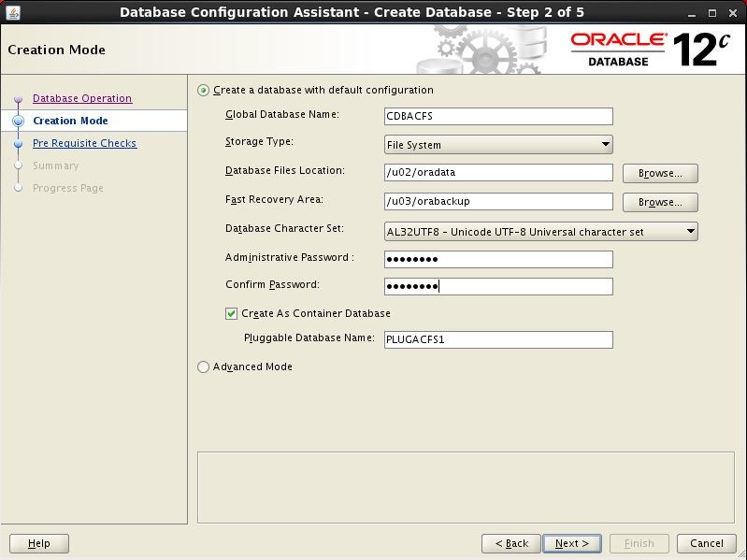Select the Creation Mode step

pos(70,121)
